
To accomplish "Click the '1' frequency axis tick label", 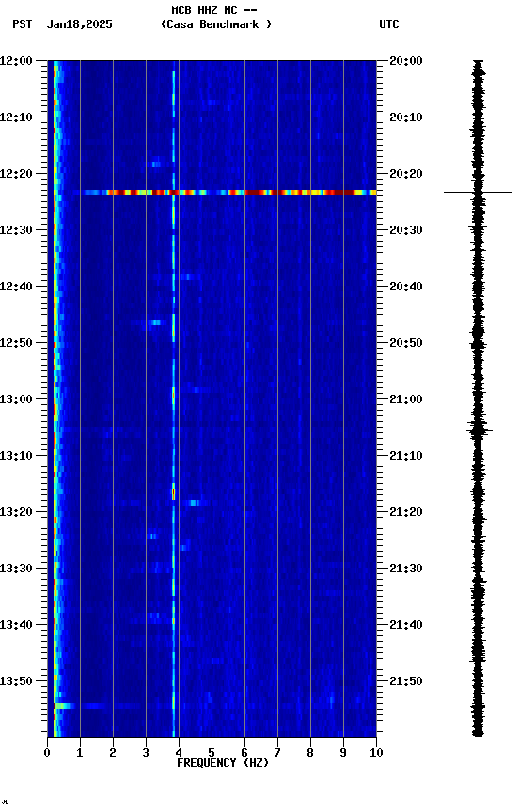I will point(80,753).
